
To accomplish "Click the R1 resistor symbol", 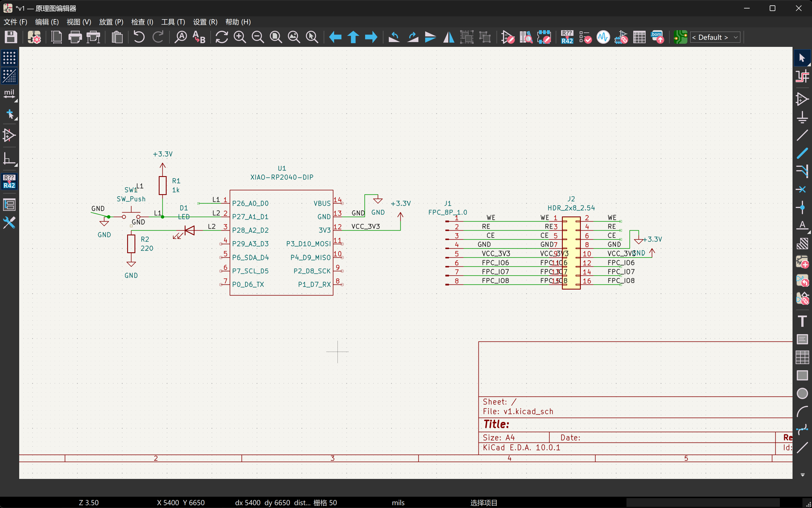I will [x=163, y=185].
